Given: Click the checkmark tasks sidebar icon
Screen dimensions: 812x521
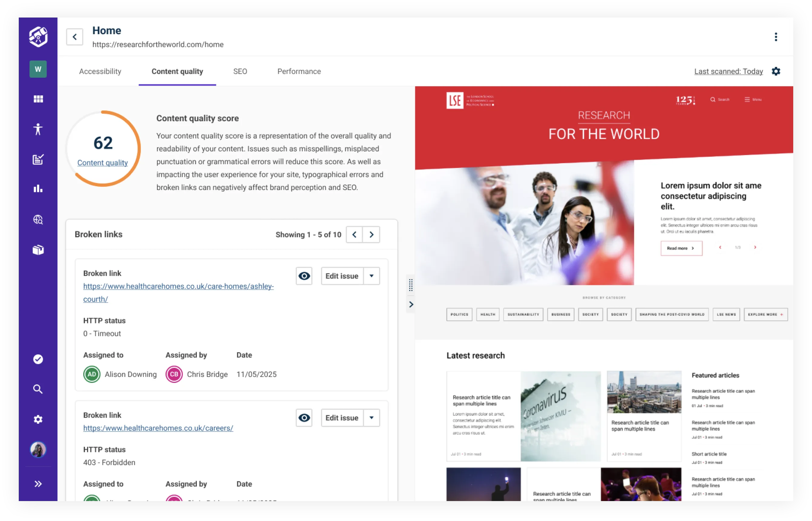Looking at the screenshot, I should [x=38, y=359].
